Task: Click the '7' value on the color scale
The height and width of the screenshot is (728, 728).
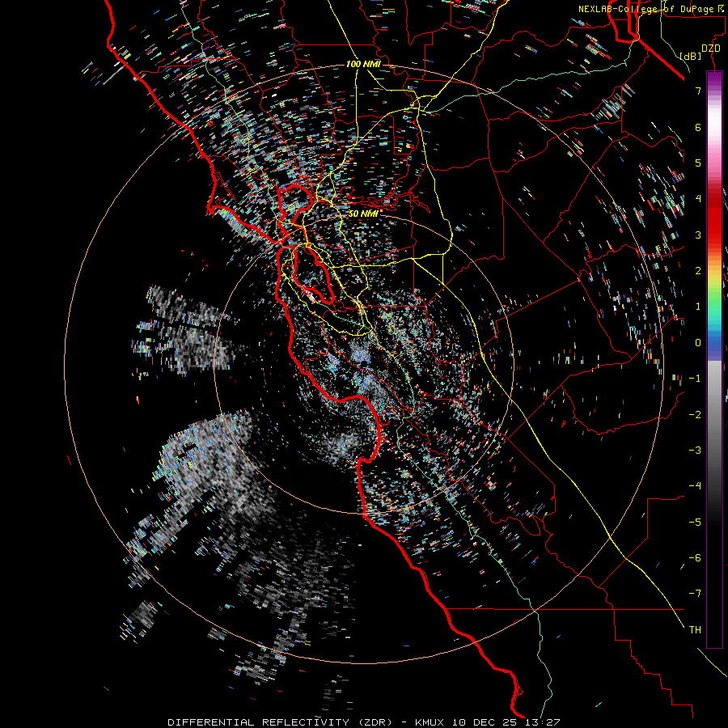Action: [x=698, y=91]
